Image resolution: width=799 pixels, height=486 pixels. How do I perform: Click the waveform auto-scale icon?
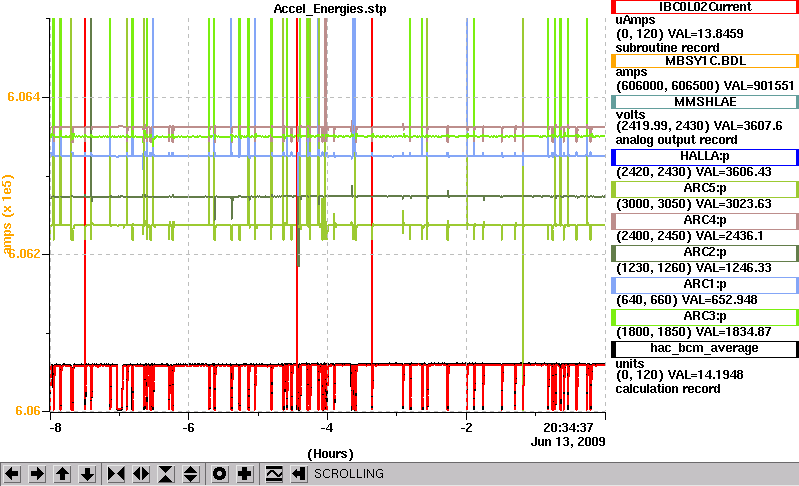[274, 474]
